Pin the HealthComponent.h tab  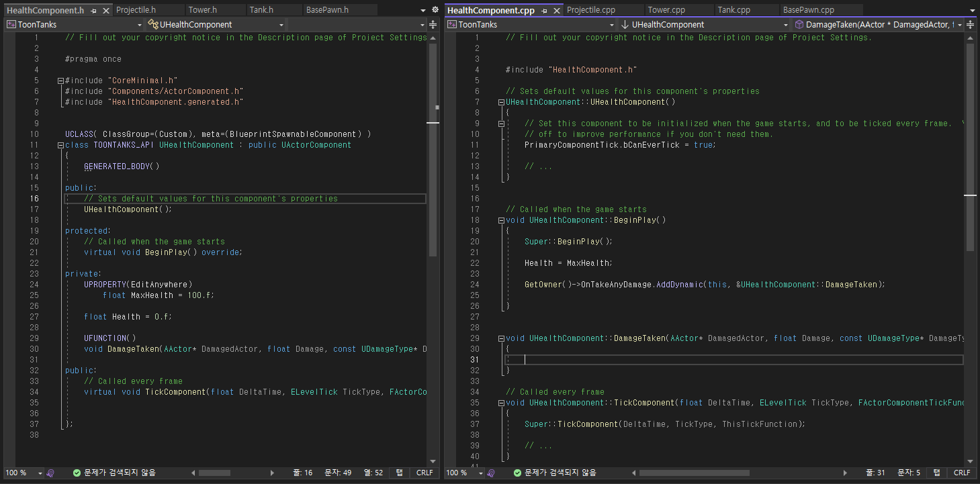pyautogui.click(x=93, y=11)
